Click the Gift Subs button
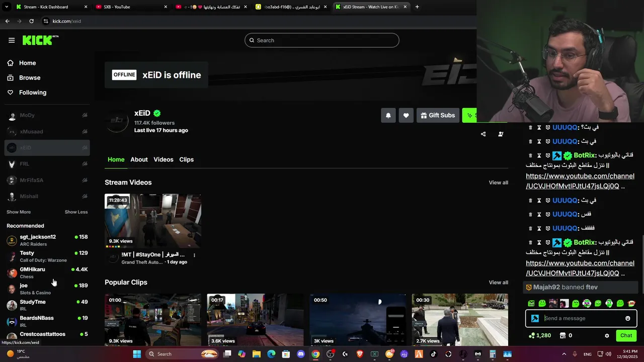 (438, 115)
